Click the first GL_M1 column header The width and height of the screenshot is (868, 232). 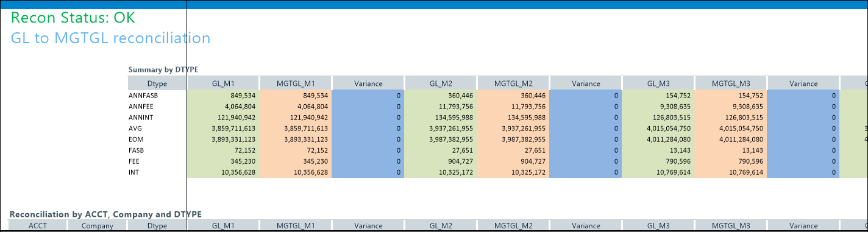click(x=222, y=83)
